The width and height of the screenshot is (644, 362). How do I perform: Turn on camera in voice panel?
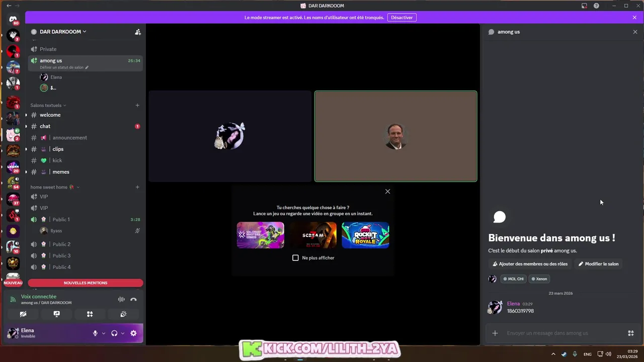23,314
